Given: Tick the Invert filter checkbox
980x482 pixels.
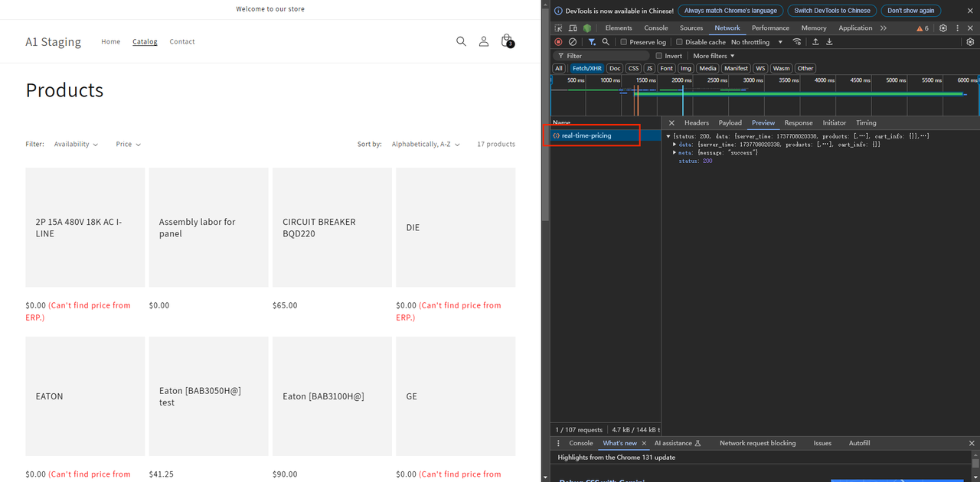Looking at the screenshot, I should pos(659,56).
